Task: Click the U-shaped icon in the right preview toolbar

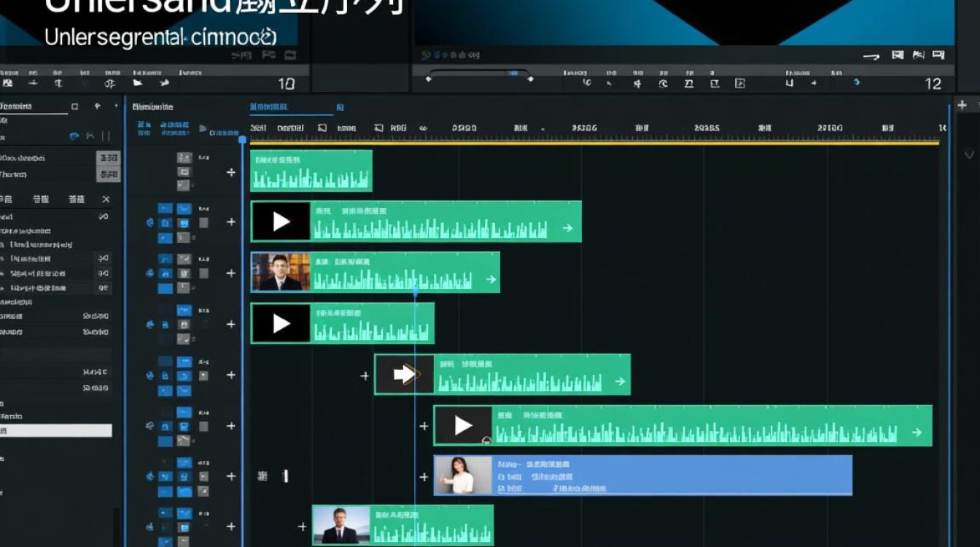Action: 789,84
